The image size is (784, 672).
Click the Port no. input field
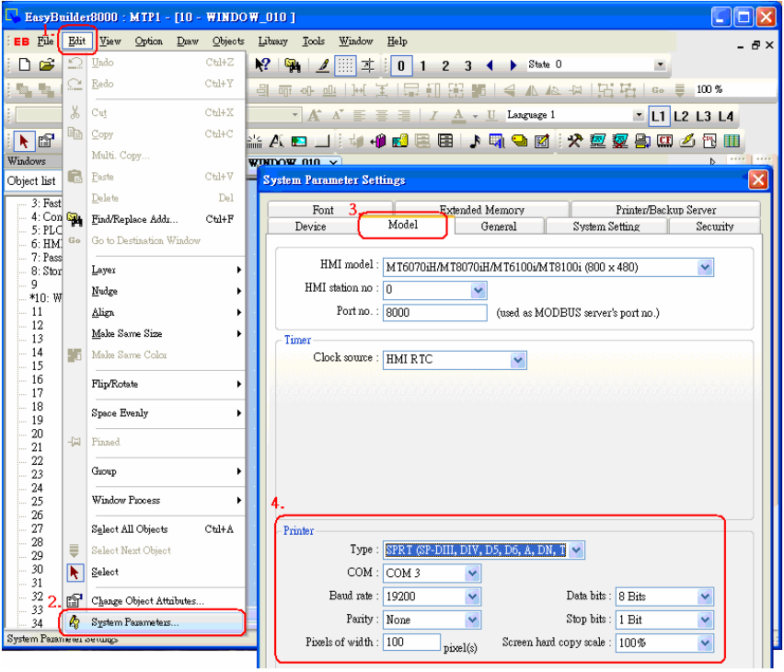pyautogui.click(x=434, y=313)
